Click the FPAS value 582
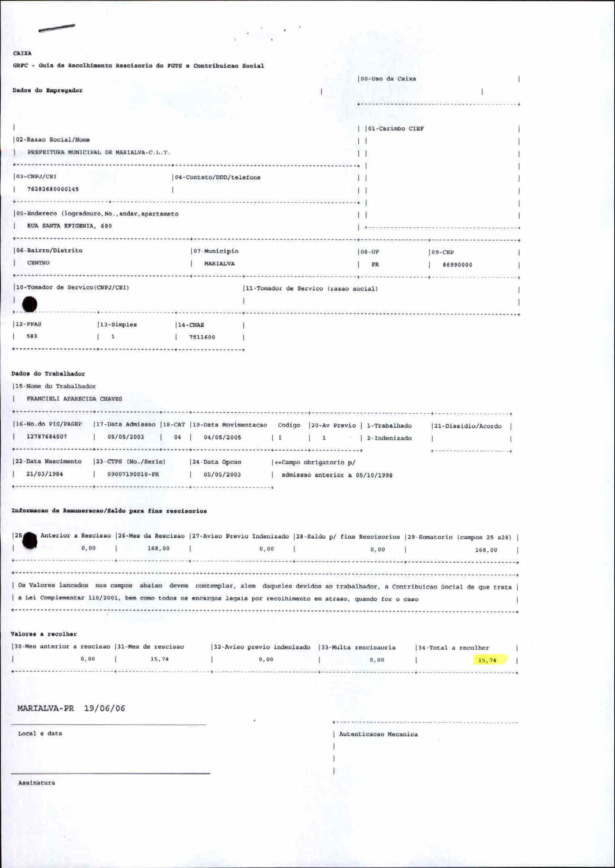 coord(32,336)
